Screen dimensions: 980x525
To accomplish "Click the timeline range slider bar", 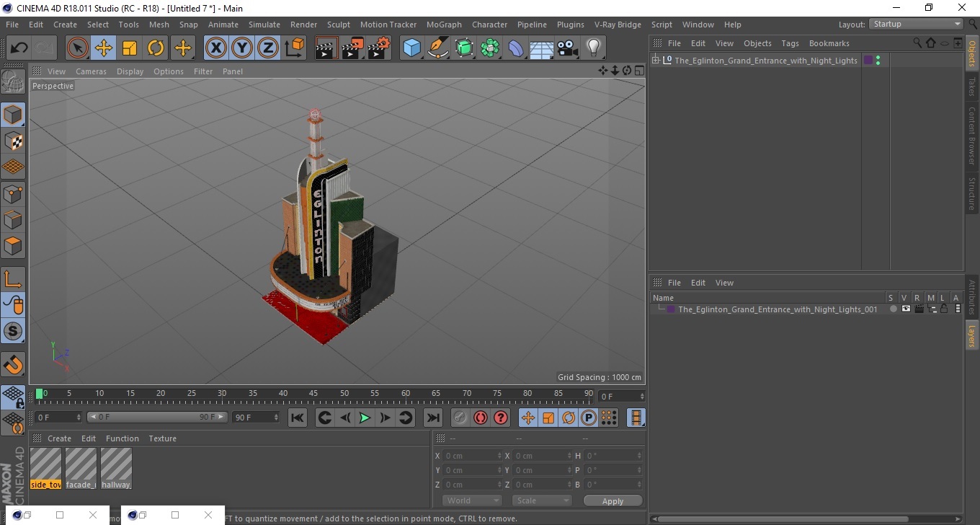I will point(157,417).
